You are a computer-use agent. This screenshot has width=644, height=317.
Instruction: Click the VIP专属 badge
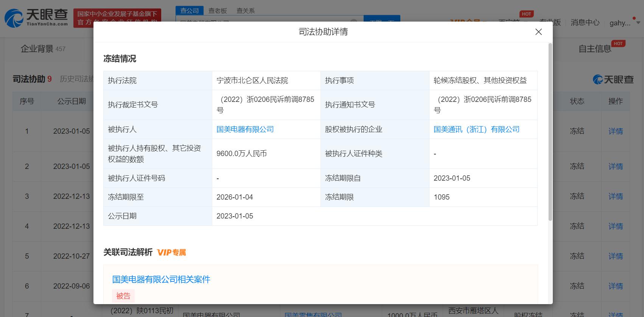[x=171, y=253]
